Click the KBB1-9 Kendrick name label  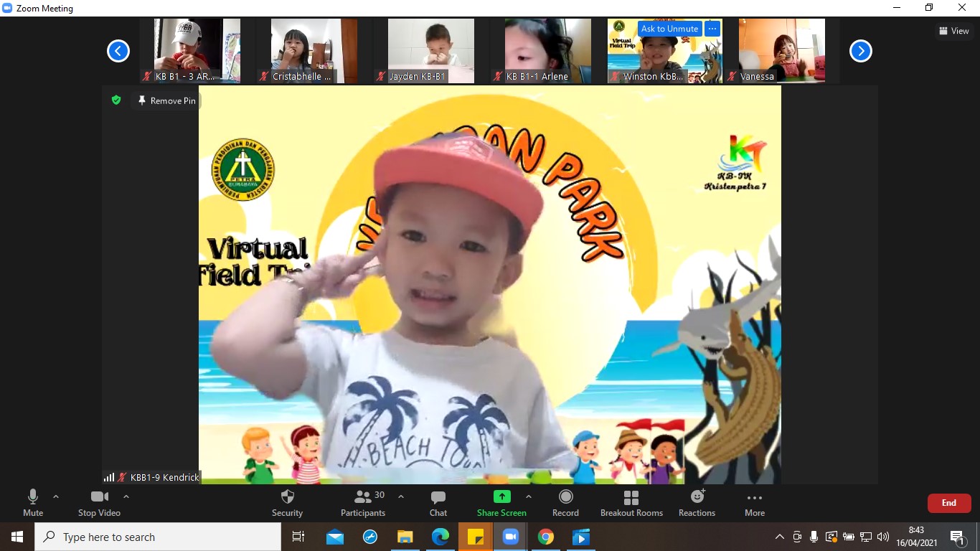164,477
